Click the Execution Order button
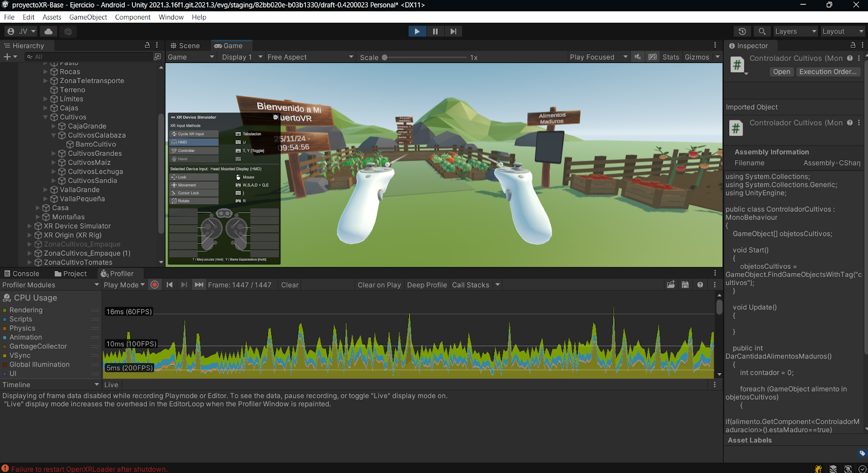The image size is (868, 473). click(827, 72)
